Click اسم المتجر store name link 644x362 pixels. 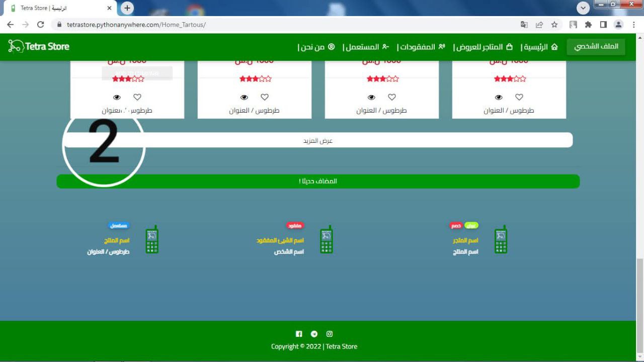(x=466, y=241)
